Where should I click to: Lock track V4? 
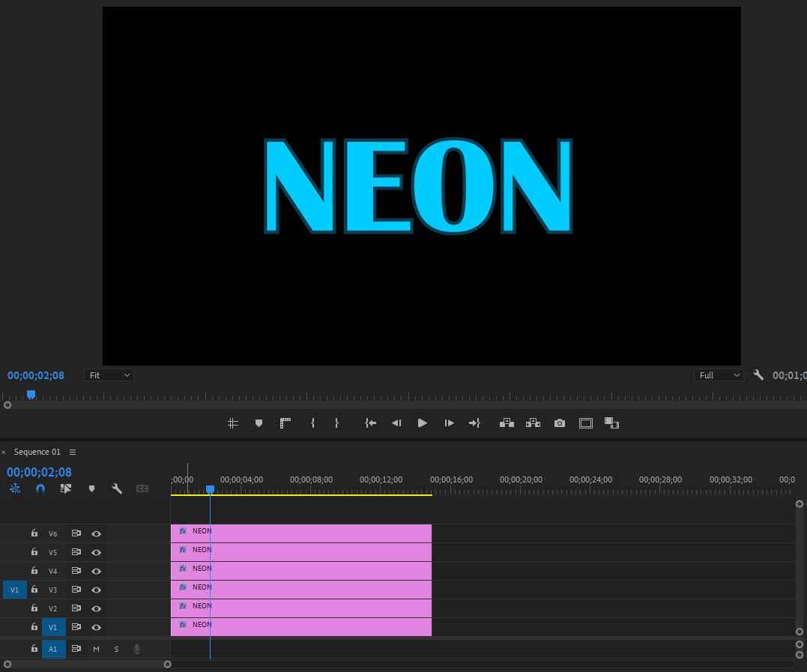[x=34, y=571]
